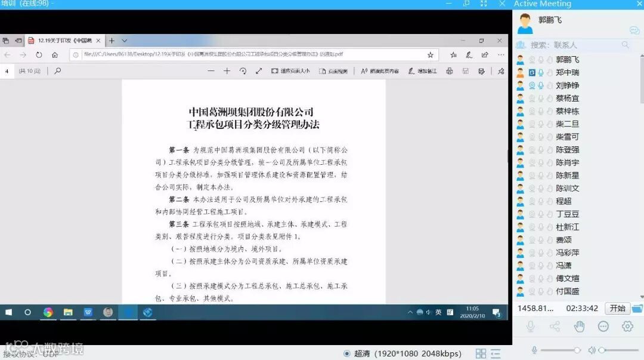Image resolution: width=644 pixels, height=360 pixels.
Task: Click the add notes pen icon
Action: tap(469, 55)
